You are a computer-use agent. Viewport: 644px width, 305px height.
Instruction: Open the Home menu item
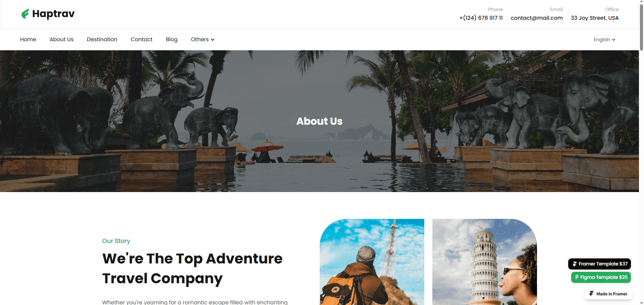click(x=28, y=39)
